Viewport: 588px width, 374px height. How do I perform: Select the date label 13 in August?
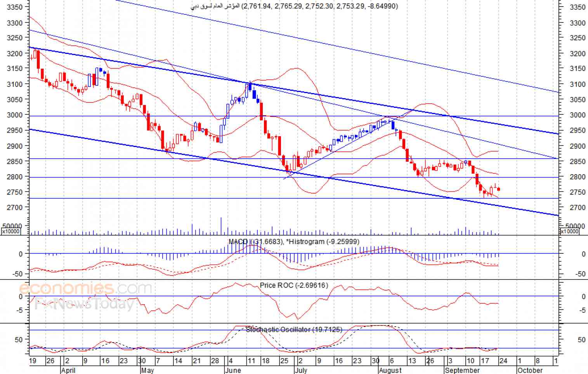click(x=412, y=361)
